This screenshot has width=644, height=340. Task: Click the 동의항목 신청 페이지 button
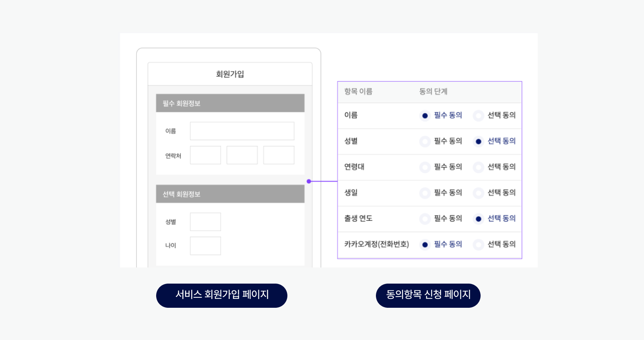click(428, 295)
